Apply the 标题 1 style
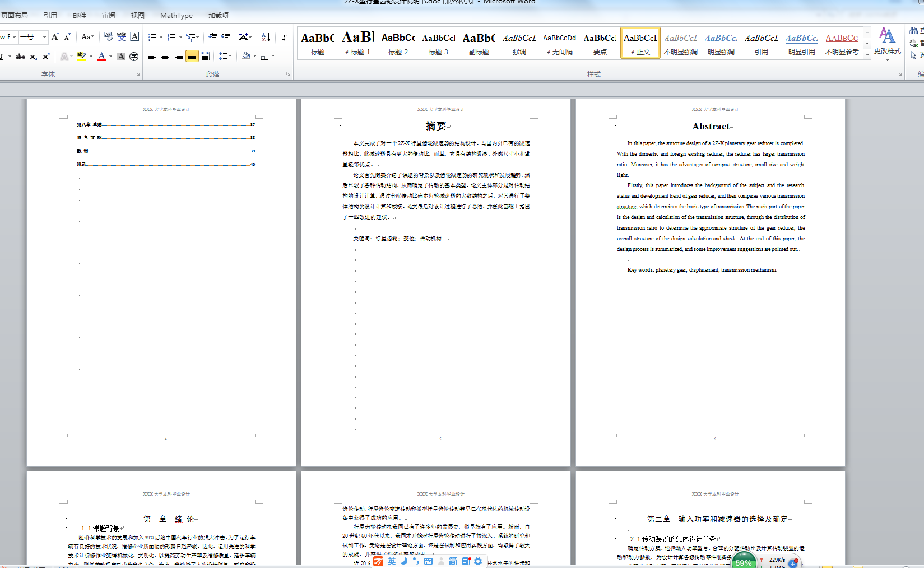 [x=358, y=43]
